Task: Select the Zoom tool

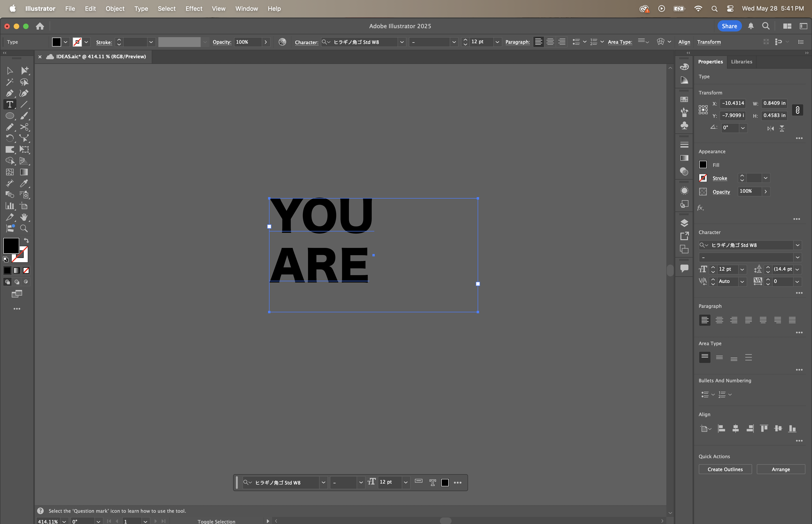Action: 24,228
